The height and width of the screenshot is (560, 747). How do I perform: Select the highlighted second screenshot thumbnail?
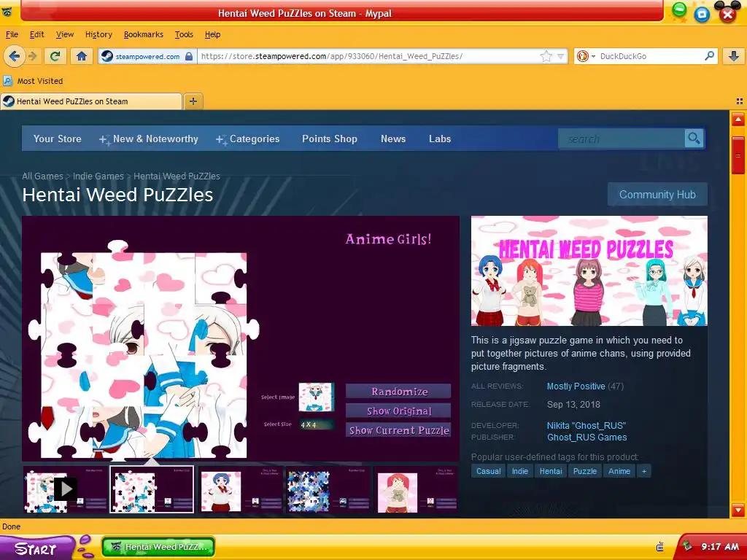point(152,489)
